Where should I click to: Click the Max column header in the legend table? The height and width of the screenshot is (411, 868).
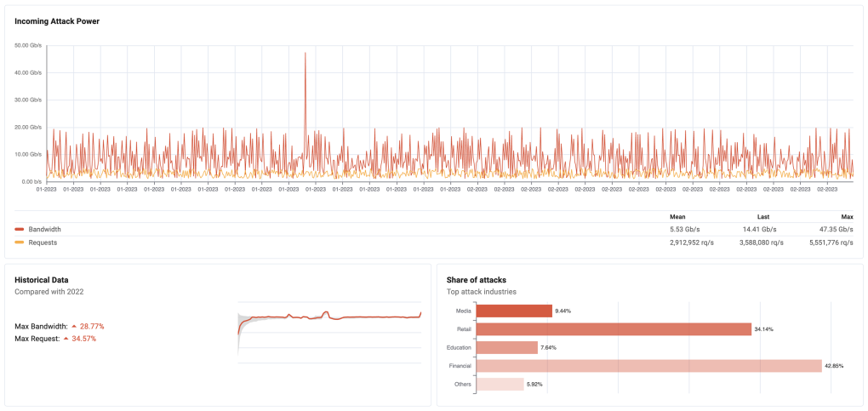click(846, 217)
